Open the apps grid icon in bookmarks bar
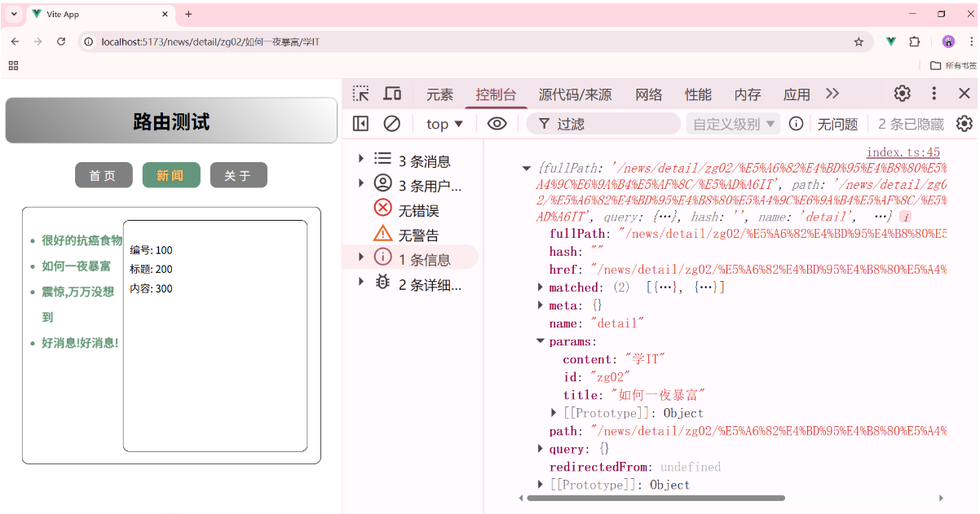This screenshot has height=514, width=980. pyautogui.click(x=13, y=65)
